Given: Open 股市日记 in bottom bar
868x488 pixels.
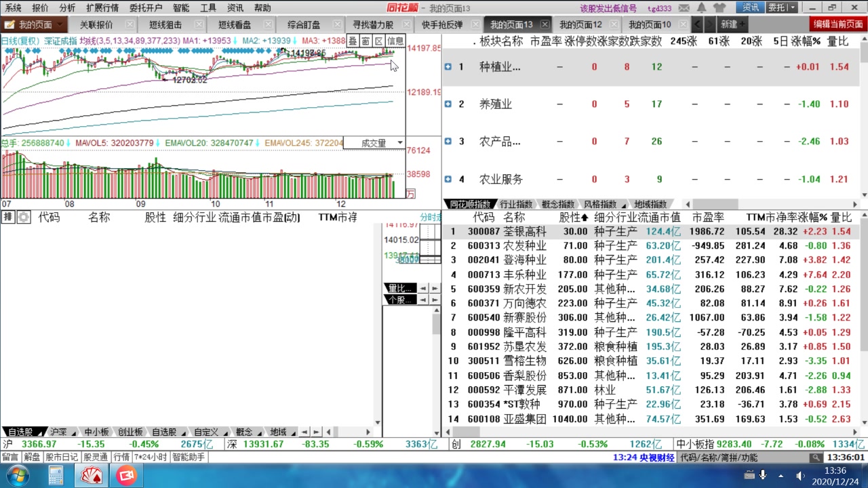Looking at the screenshot, I should 62,457.
